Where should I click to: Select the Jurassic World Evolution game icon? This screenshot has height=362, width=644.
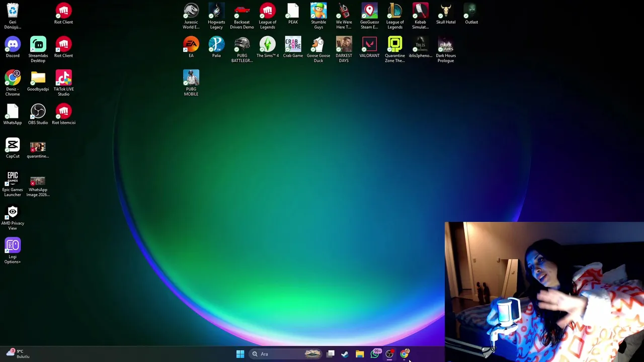[x=191, y=16]
